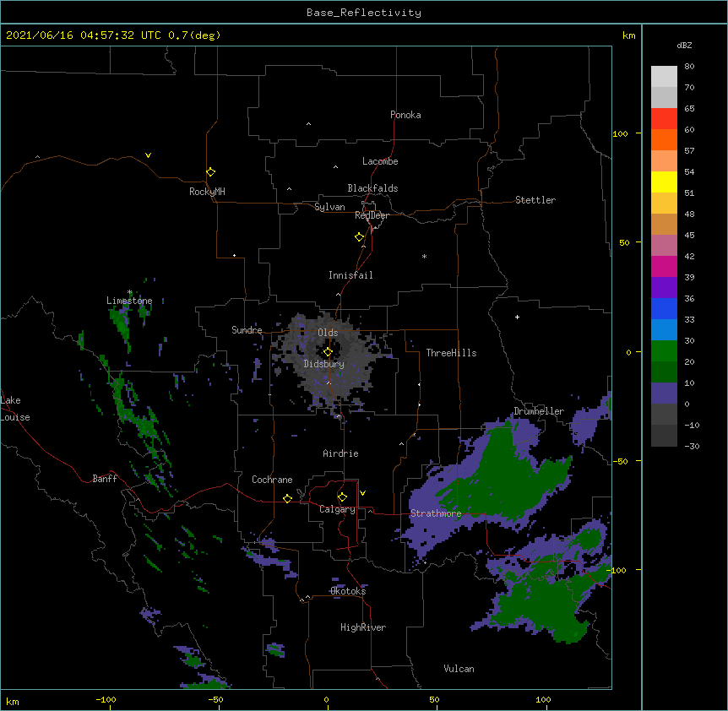Click the yellow diamond marker above RockyMH
728x711 pixels.
[x=210, y=172]
